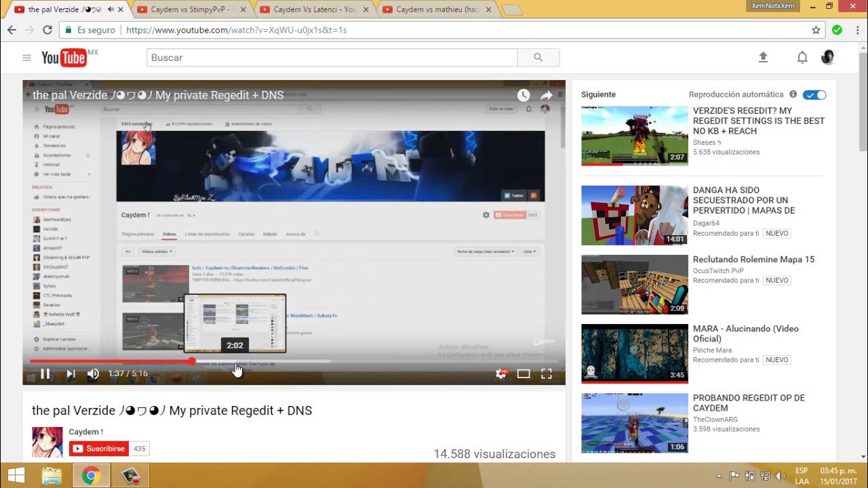Open the VERZIDE'S REGEDIT video title
The image size is (868, 488).
[758, 121]
